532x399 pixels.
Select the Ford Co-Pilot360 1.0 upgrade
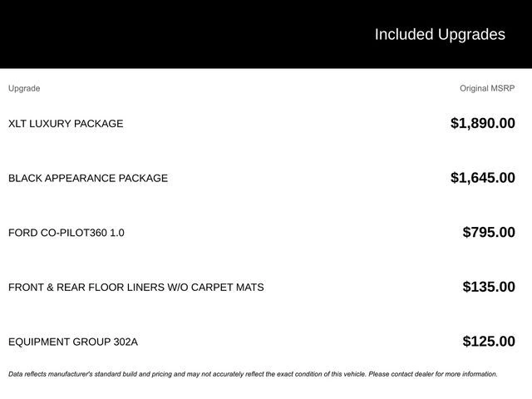tap(66, 233)
